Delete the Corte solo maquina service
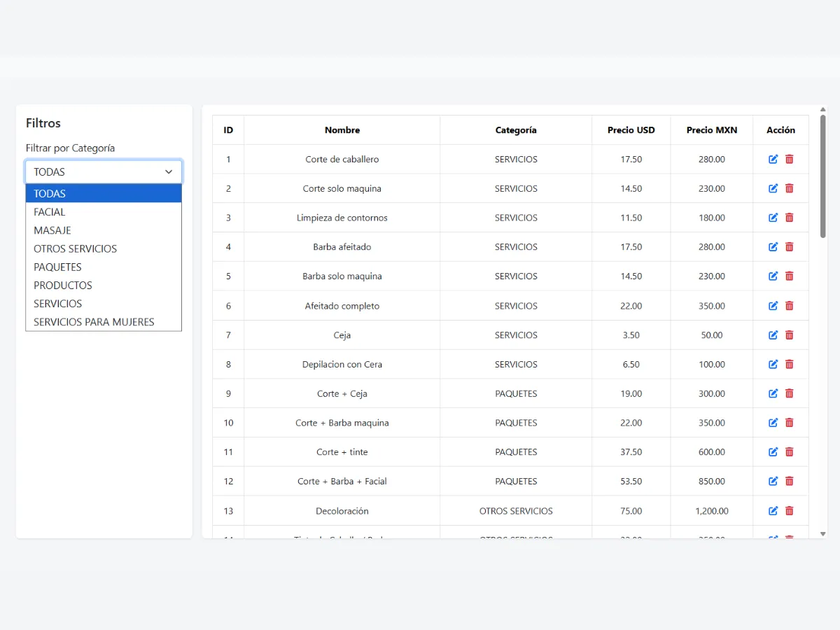Screen dimensions: 840x630 pos(789,188)
